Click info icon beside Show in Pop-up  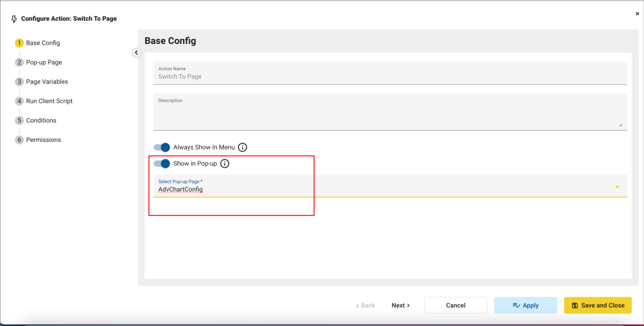pos(225,164)
